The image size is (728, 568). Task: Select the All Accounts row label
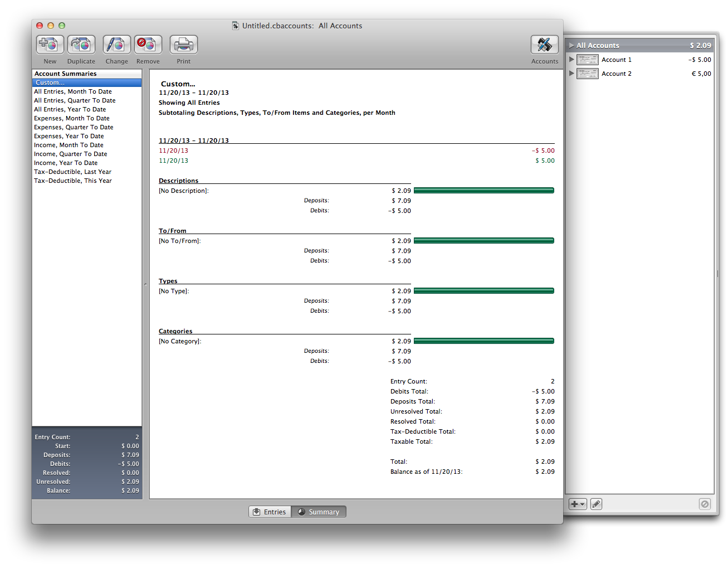point(598,45)
